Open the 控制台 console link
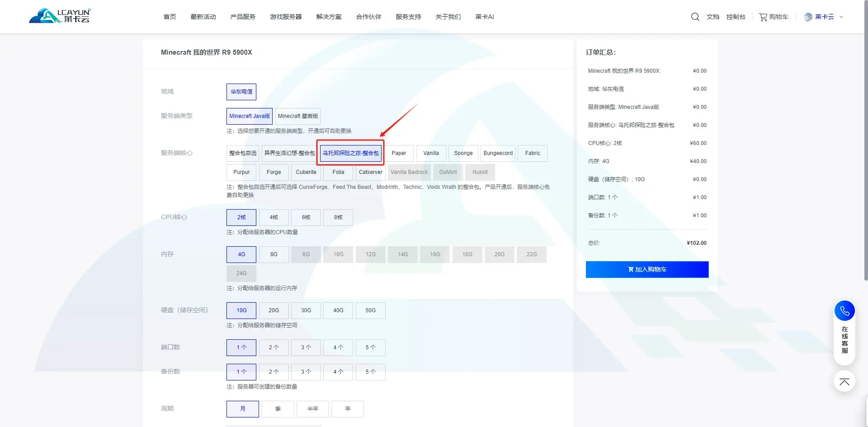The width and height of the screenshot is (868, 427). coord(736,17)
